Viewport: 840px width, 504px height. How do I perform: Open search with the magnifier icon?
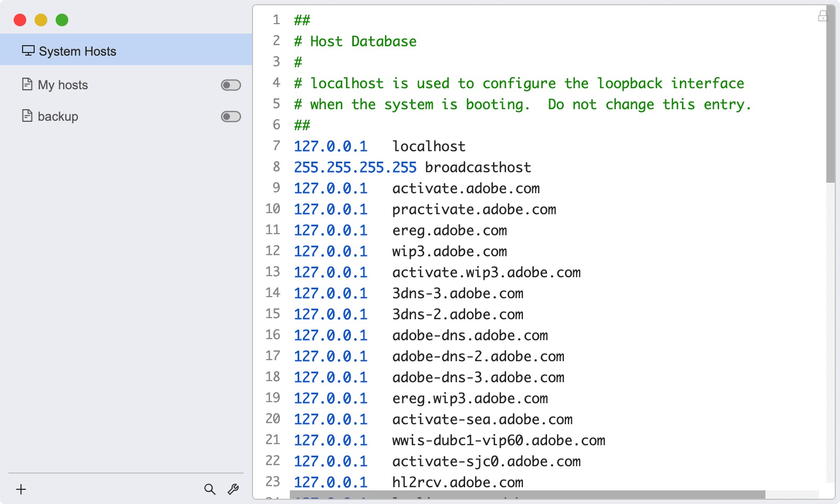tap(209, 489)
